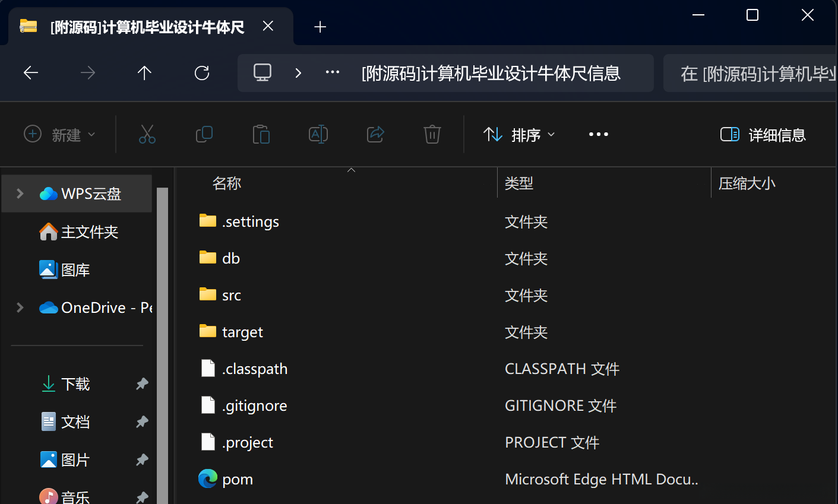Click 文件夹 type of .settings row
The height and width of the screenshot is (504, 838).
click(526, 221)
